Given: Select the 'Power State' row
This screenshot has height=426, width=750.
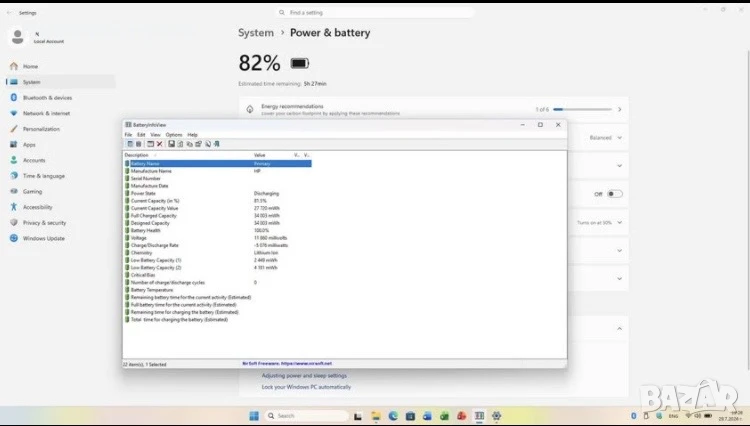Looking at the screenshot, I should [x=218, y=193].
